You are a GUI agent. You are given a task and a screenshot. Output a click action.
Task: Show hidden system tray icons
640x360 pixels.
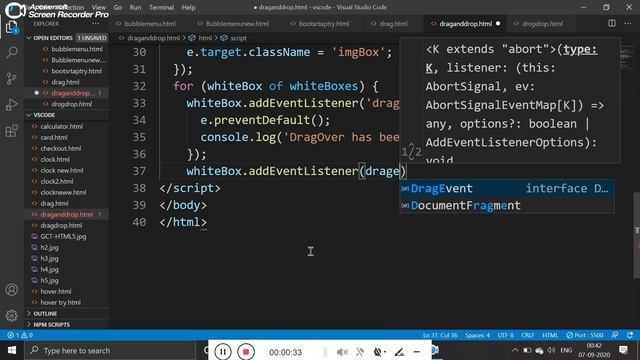coord(515,350)
